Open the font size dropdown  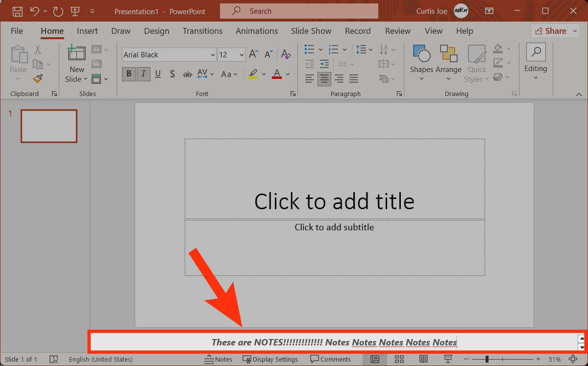pos(242,55)
